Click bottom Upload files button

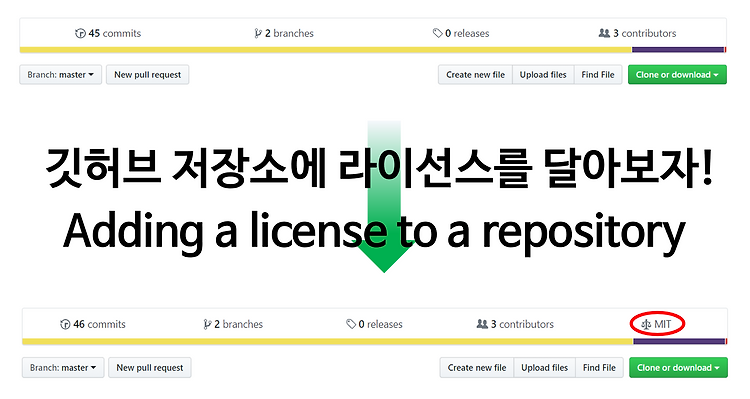click(544, 367)
